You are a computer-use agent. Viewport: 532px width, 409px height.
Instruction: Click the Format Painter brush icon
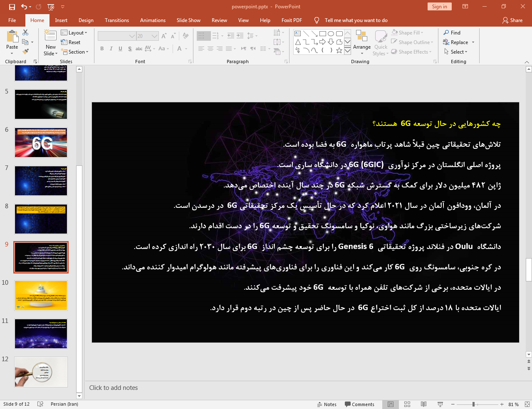tap(25, 52)
